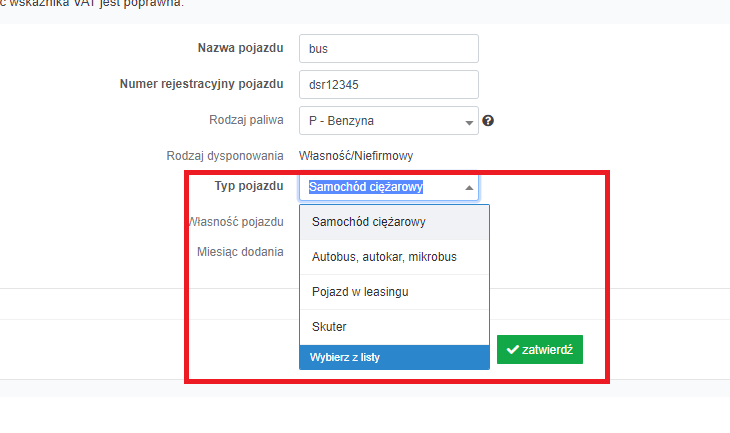Pick Pojazd w leasingu option
The image size is (730, 433).
(394, 292)
